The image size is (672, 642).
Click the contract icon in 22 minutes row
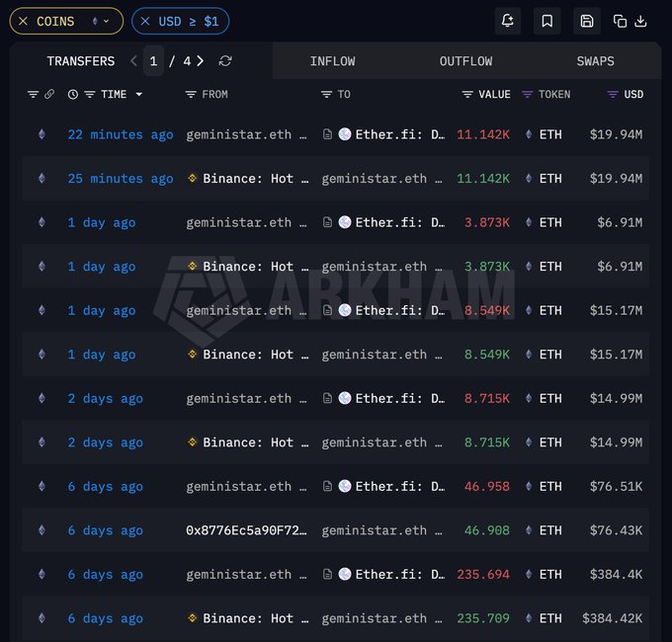coord(327,134)
